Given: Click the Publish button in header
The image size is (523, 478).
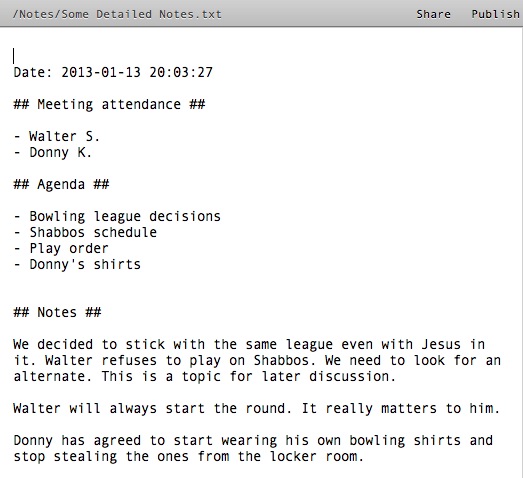Looking at the screenshot, I should pos(496,14).
